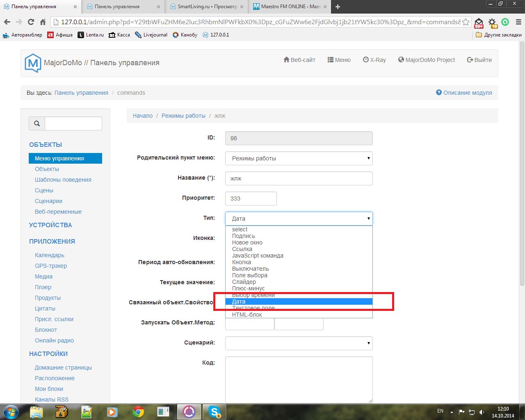525x420 pixels.
Task: Click Выйти to log out
Action: 479,60
